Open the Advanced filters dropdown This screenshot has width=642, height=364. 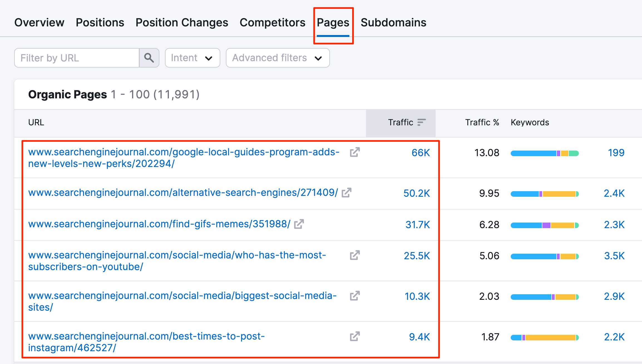278,58
